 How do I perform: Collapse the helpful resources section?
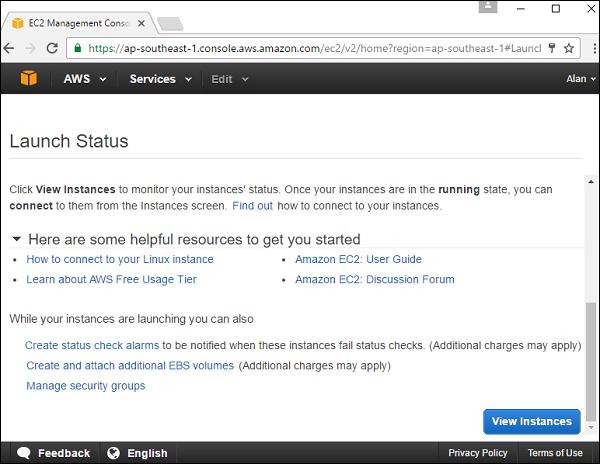click(16, 239)
